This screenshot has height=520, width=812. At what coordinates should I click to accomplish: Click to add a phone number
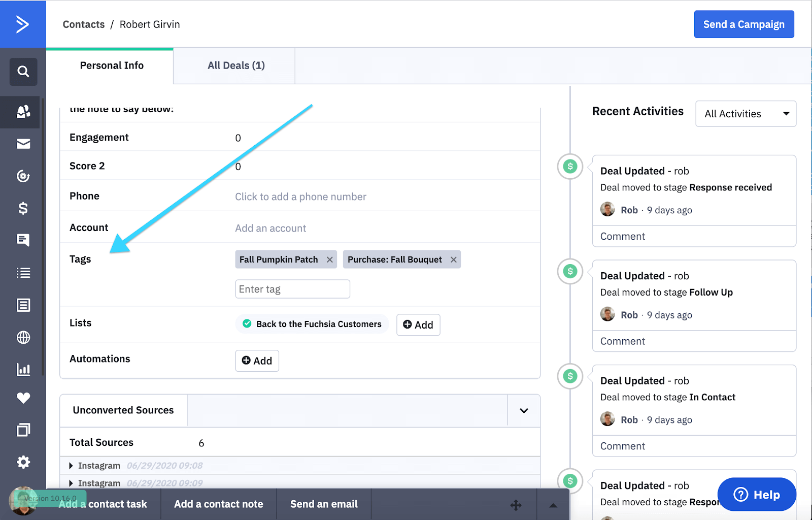pos(300,197)
